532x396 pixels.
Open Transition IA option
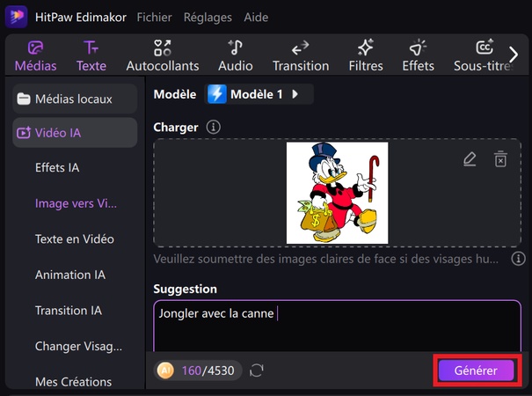69,311
